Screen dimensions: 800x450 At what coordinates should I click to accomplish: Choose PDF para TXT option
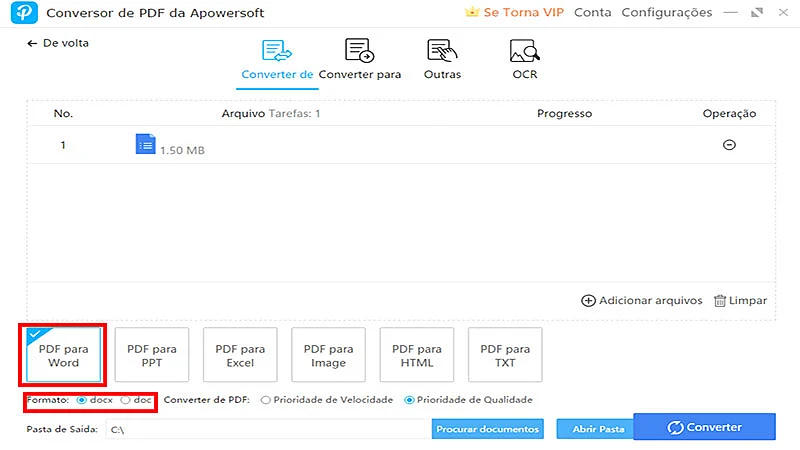point(505,355)
